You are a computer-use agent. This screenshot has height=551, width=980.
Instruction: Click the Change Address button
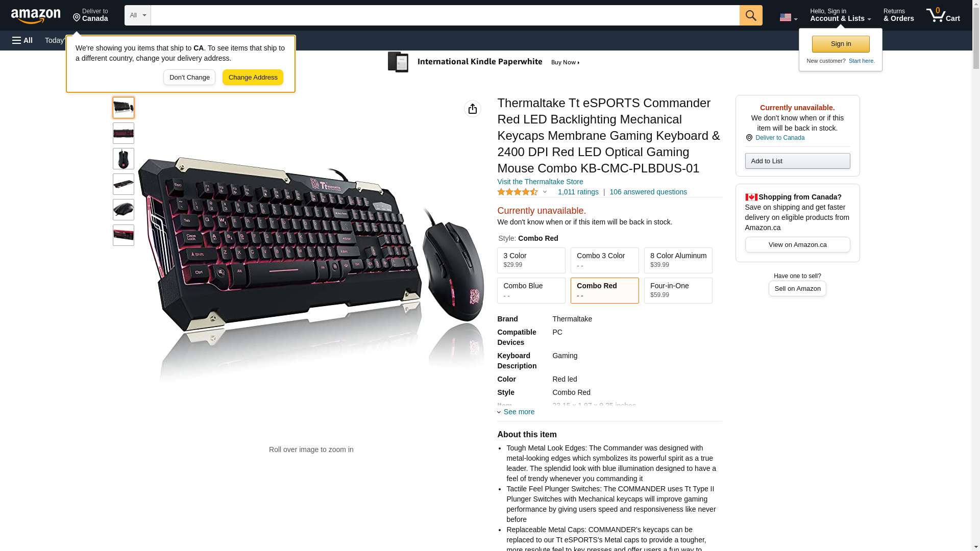253,78
